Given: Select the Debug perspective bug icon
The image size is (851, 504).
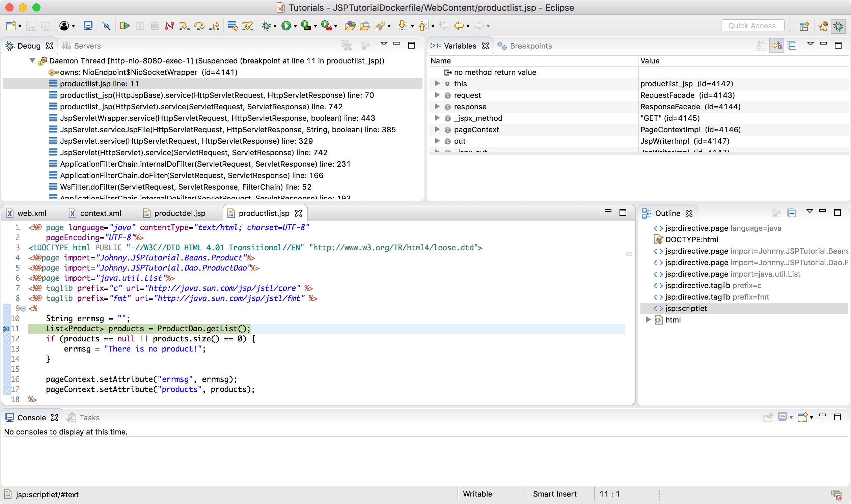Looking at the screenshot, I should coord(838,26).
